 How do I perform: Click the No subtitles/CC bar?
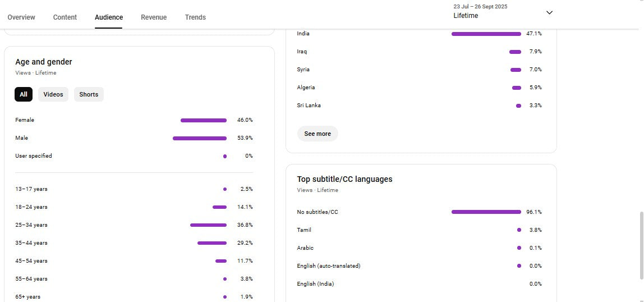coord(486,212)
